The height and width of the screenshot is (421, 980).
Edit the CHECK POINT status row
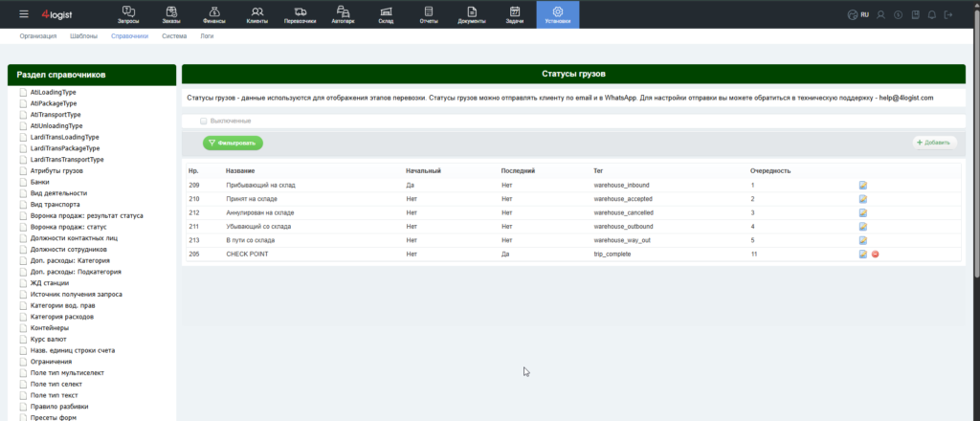coord(863,255)
